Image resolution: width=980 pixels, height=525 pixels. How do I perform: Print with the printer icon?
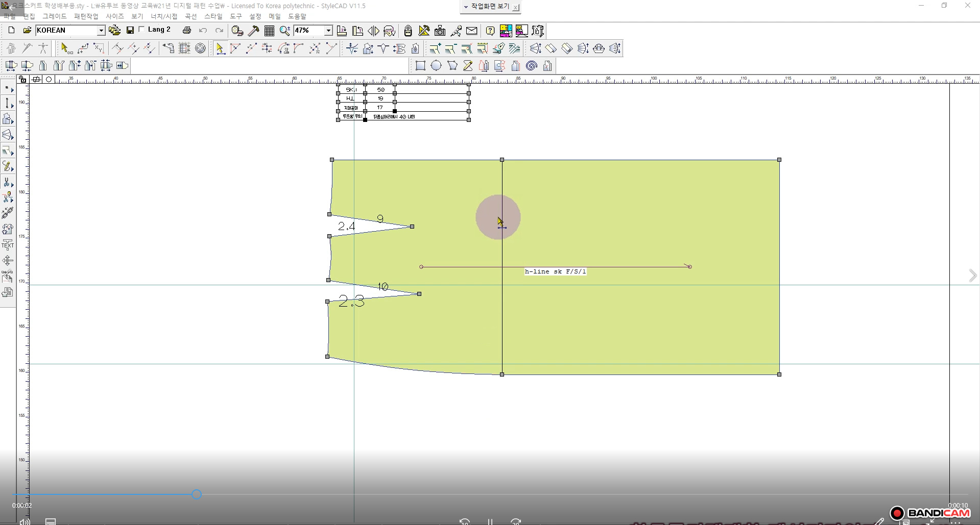point(187,31)
